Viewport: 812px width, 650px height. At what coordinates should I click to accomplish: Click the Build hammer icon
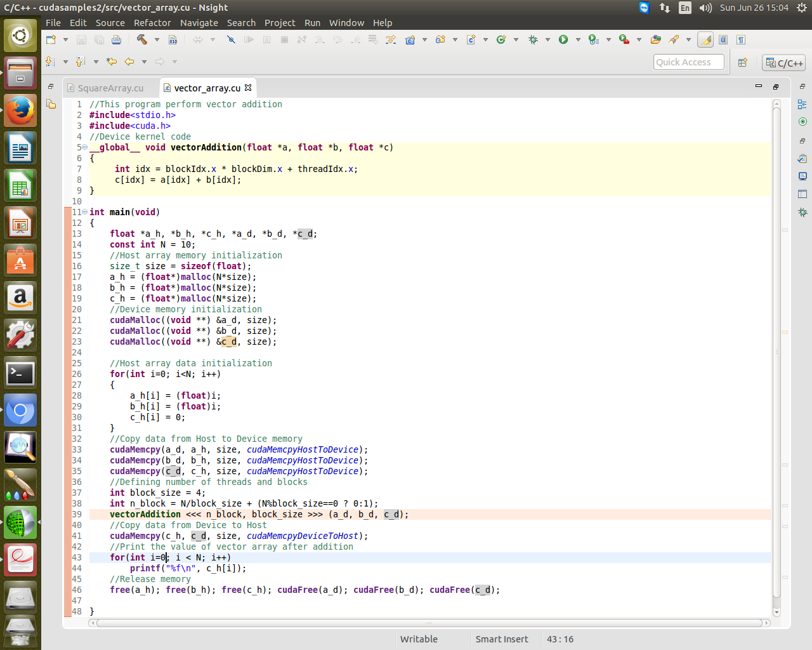click(x=141, y=39)
